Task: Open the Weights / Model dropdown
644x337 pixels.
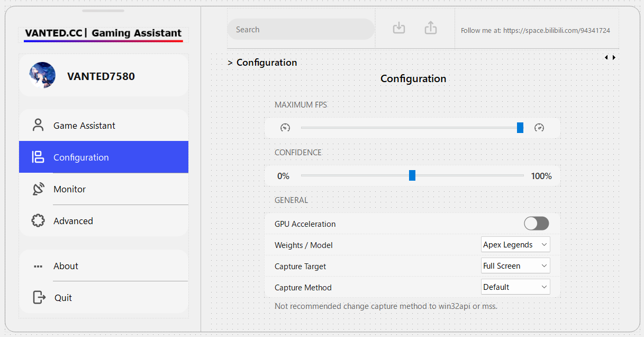Action: point(515,244)
